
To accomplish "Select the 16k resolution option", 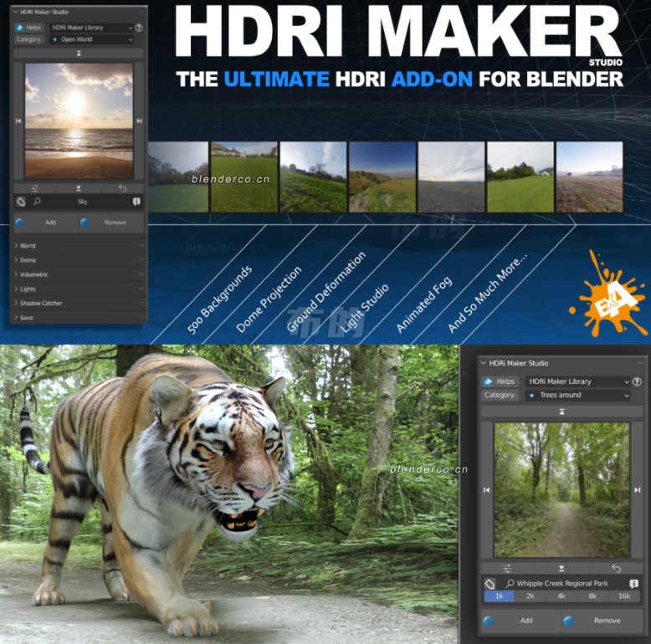I will 624,596.
